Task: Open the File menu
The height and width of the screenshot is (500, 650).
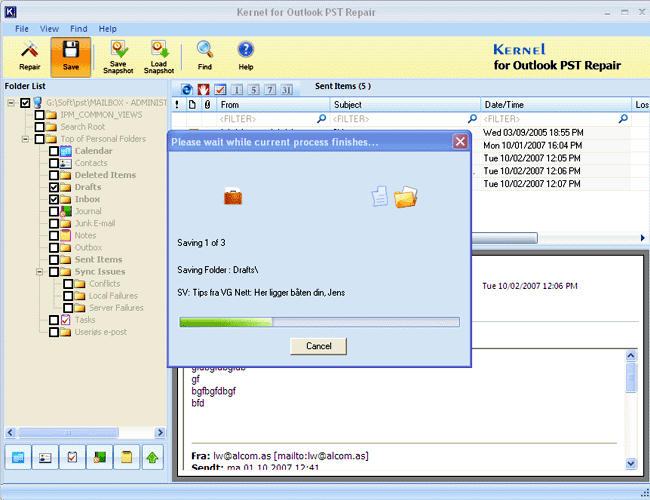Action: click(22, 29)
